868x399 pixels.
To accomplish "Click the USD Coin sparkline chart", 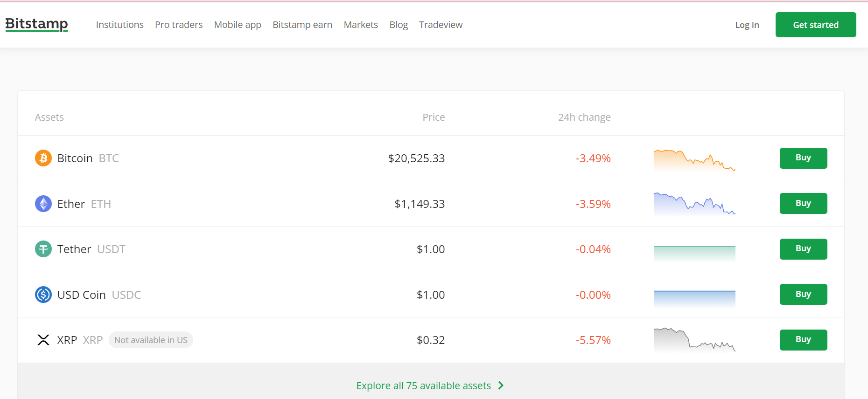I will tap(695, 299).
